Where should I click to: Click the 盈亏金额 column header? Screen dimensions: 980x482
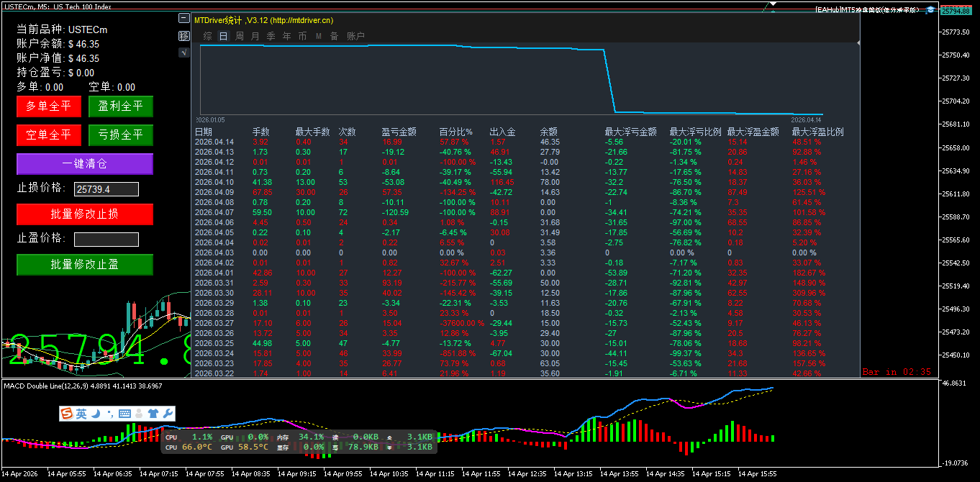pyautogui.click(x=399, y=132)
